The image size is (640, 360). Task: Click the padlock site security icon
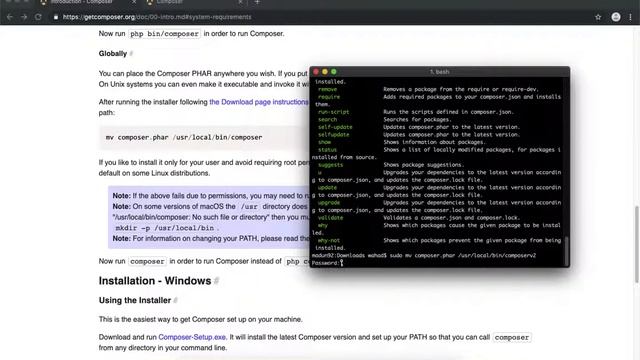click(56, 17)
